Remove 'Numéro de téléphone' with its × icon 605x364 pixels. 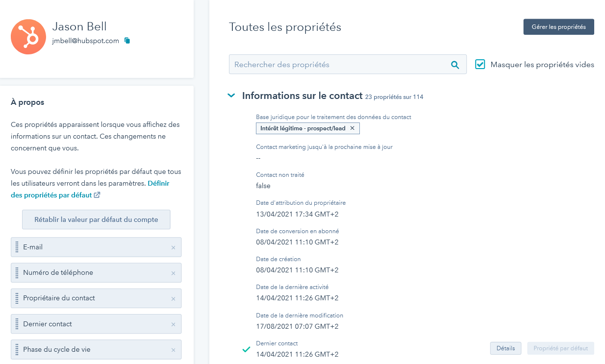173,272
